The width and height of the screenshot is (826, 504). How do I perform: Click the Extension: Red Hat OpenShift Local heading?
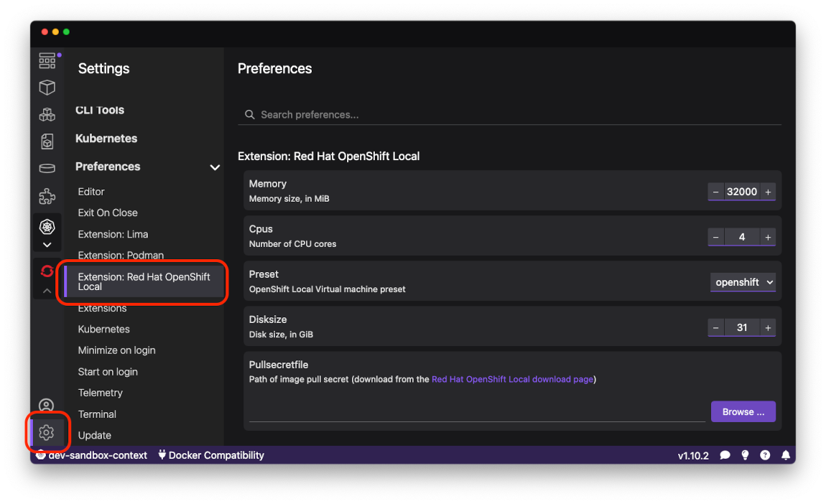[329, 157]
